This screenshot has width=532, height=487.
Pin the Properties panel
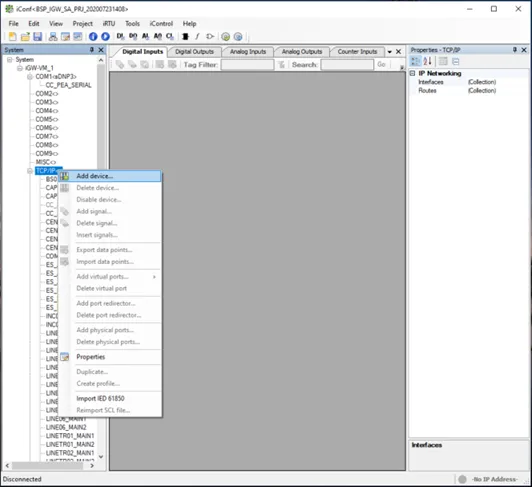pyautogui.click(x=515, y=50)
